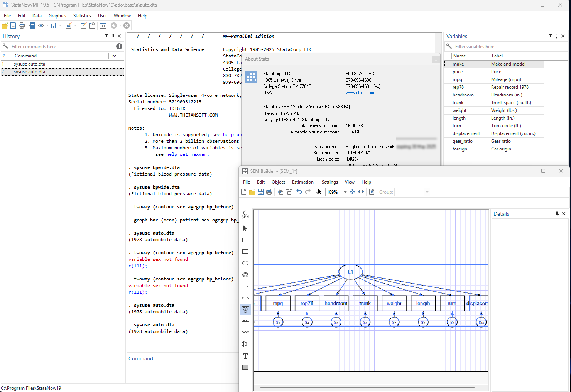Save dataset using Stata main toolbar

tap(13, 25)
